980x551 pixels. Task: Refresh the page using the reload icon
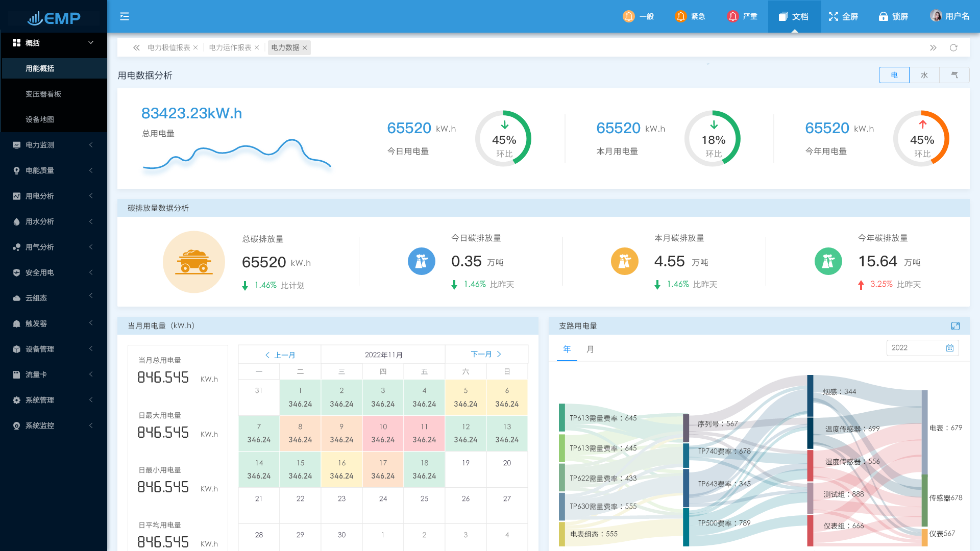(953, 47)
